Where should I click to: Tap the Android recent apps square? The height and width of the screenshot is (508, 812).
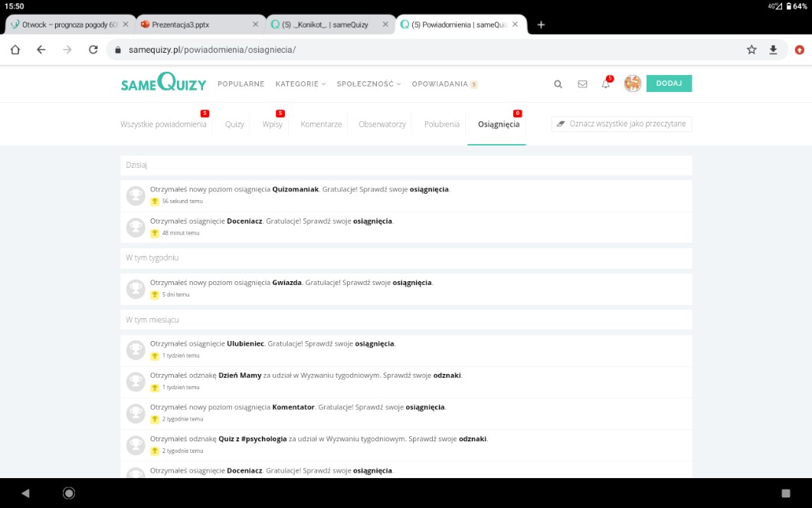pyautogui.click(x=786, y=493)
